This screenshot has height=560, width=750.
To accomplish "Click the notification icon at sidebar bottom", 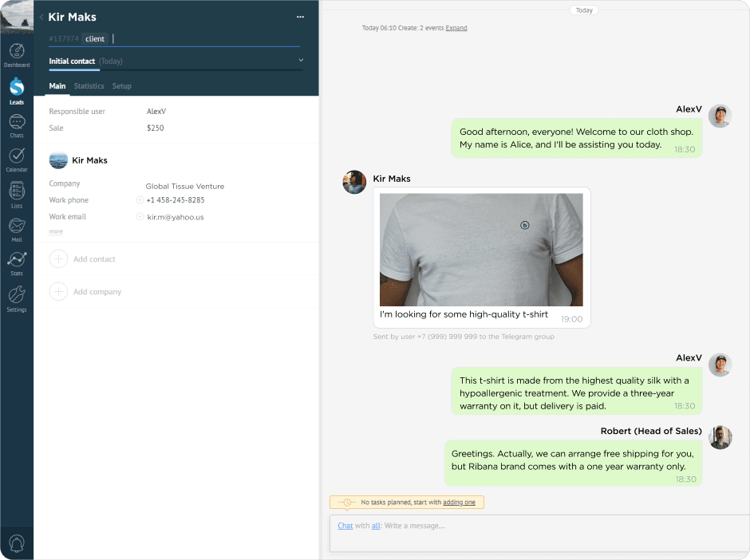I will 16,542.
